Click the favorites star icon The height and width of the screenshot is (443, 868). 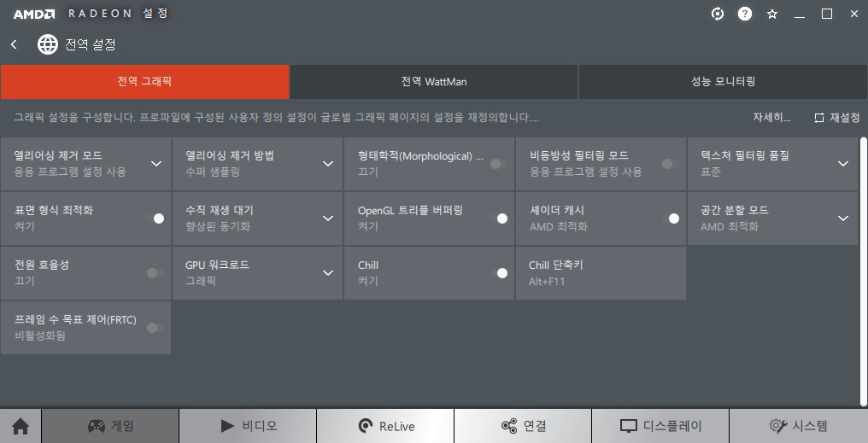coord(772,15)
